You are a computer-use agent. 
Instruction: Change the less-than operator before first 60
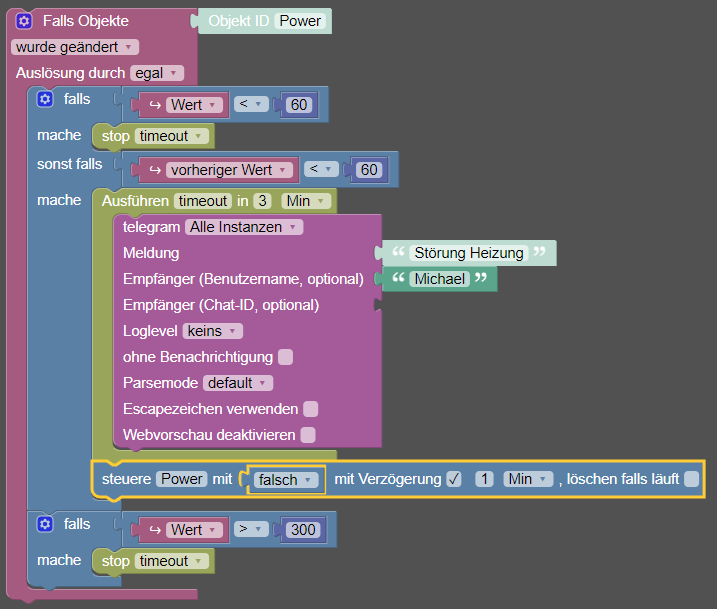(251, 104)
